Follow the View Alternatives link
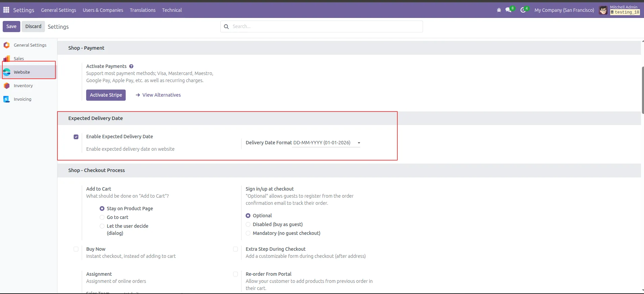The height and width of the screenshot is (294, 644). (x=161, y=95)
